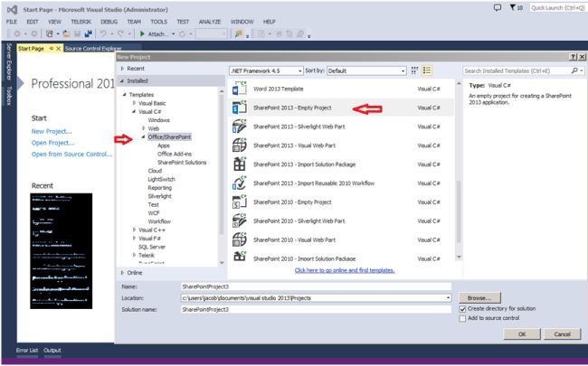Select Office Add-ins in template tree
The width and height of the screenshot is (588, 366).
pyautogui.click(x=175, y=154)
